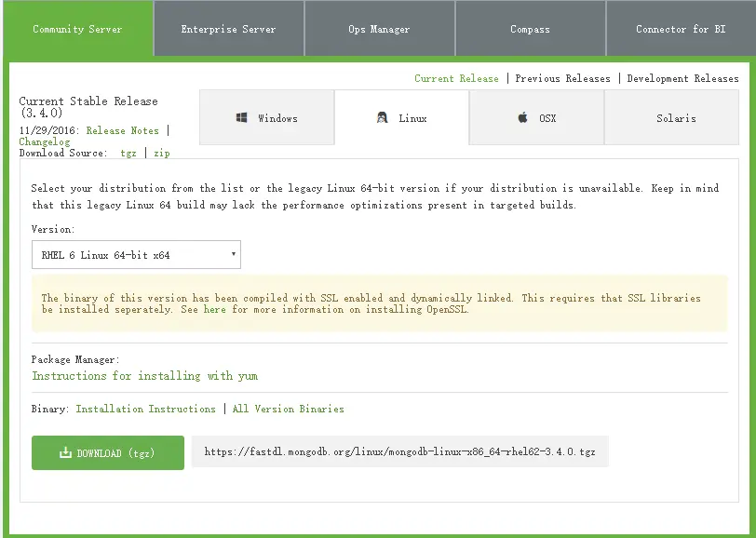Select the Windows platform tab label
Screen dimensions: 756x538
[x=277, y=118]
